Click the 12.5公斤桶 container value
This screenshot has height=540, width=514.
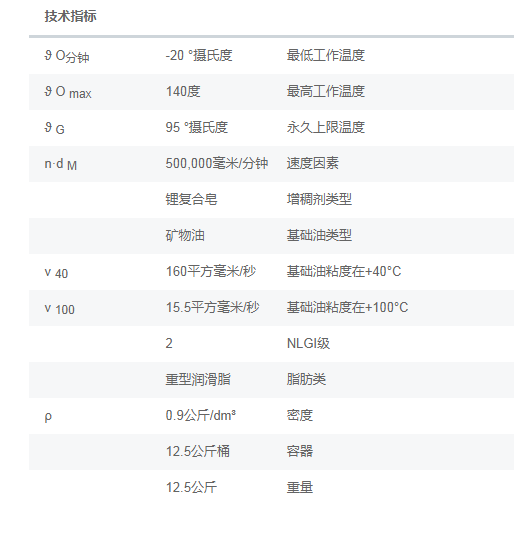click(x=198, y=451)
